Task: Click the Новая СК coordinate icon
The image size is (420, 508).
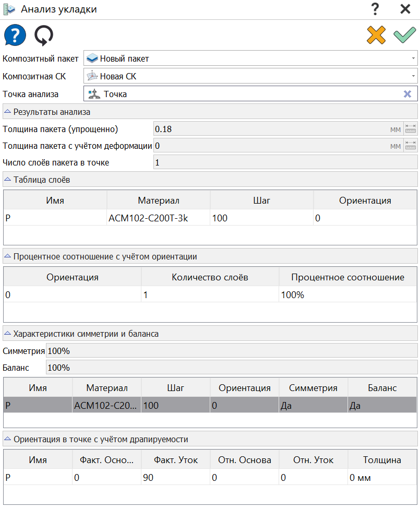Action: (92, 76)
